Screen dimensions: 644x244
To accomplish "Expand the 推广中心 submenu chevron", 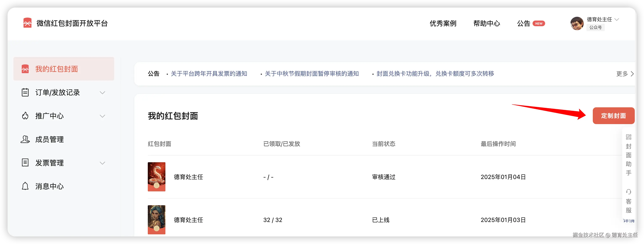I will (102, 116).
